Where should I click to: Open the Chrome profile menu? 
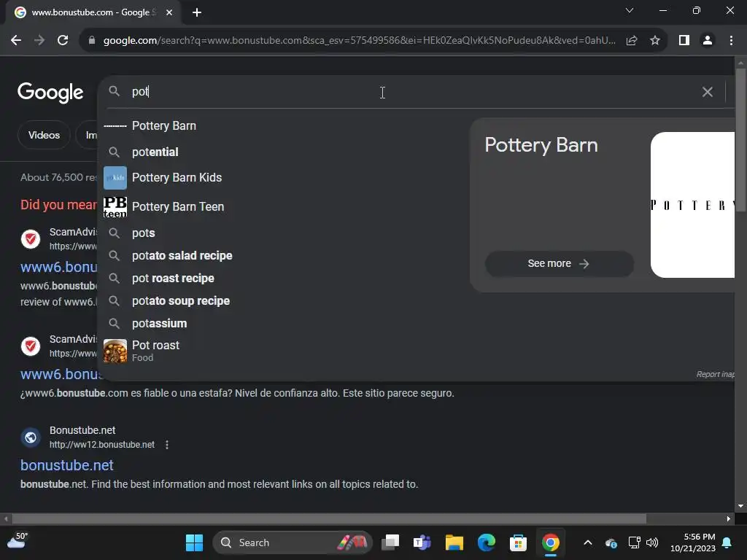coord(708,41)
